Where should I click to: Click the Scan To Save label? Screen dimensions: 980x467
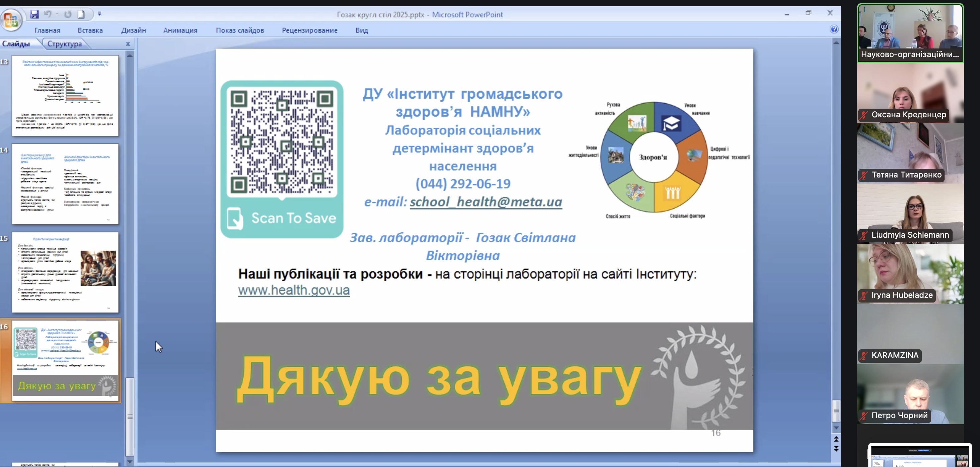294,218
